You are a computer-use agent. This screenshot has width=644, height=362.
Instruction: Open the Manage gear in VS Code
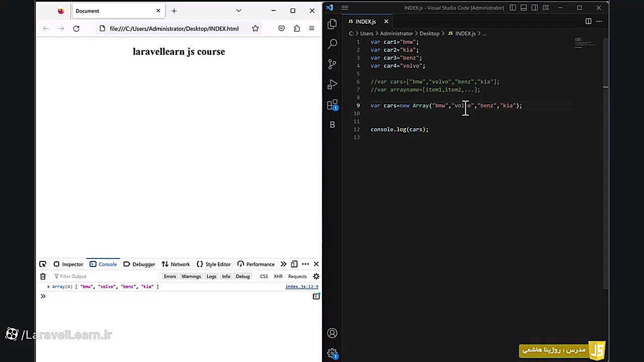(332, 353)
